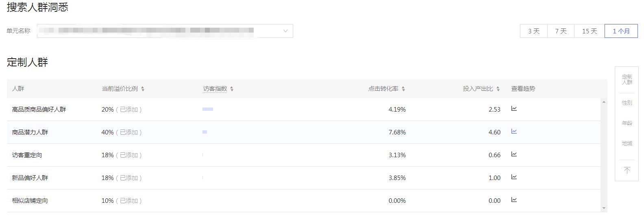Sort by 点击转化率 column
This screenshot has height=224, width=644.
pos(403,89)
